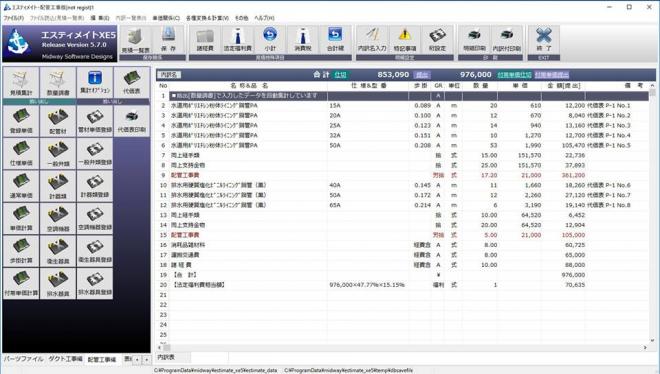The image size is (660, 374).
Task: Switch to the パーツファイル tab
Action: click(24, 359)
